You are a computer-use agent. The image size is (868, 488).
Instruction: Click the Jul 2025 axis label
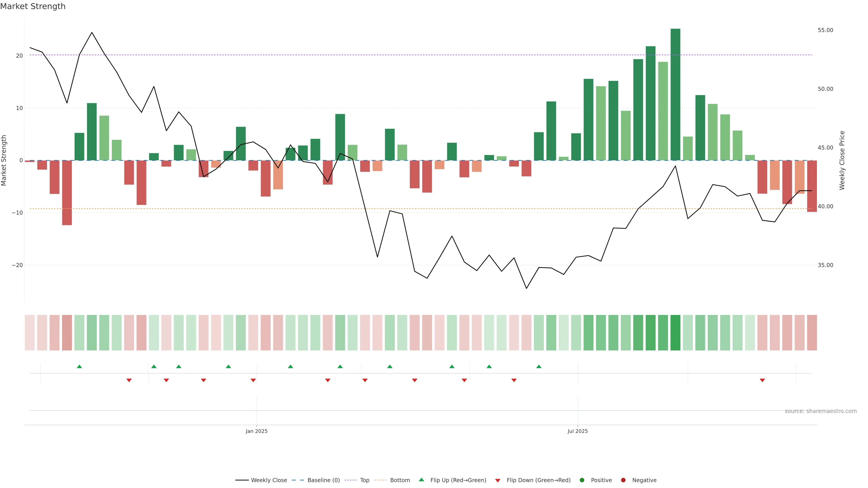pos(578,431)
